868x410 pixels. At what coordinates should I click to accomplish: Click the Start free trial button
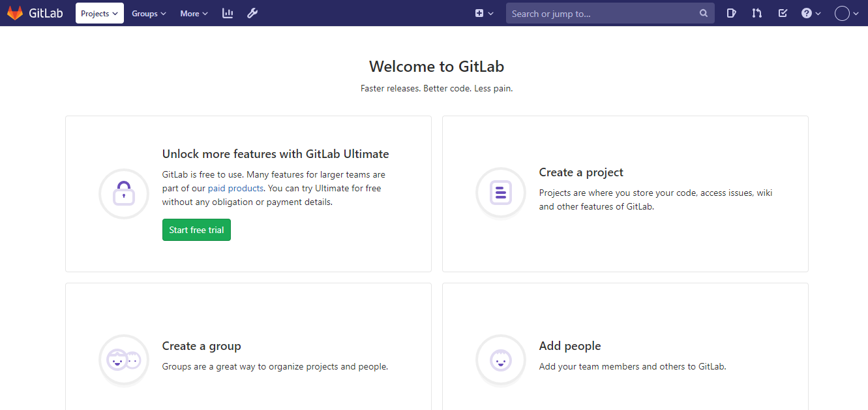click(x=196, y=230)
